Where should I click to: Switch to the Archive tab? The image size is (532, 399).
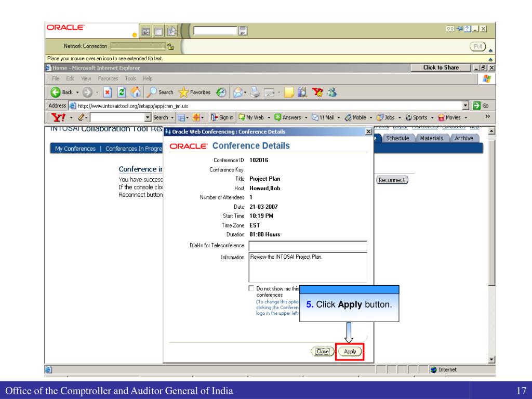tap(463, 138)
